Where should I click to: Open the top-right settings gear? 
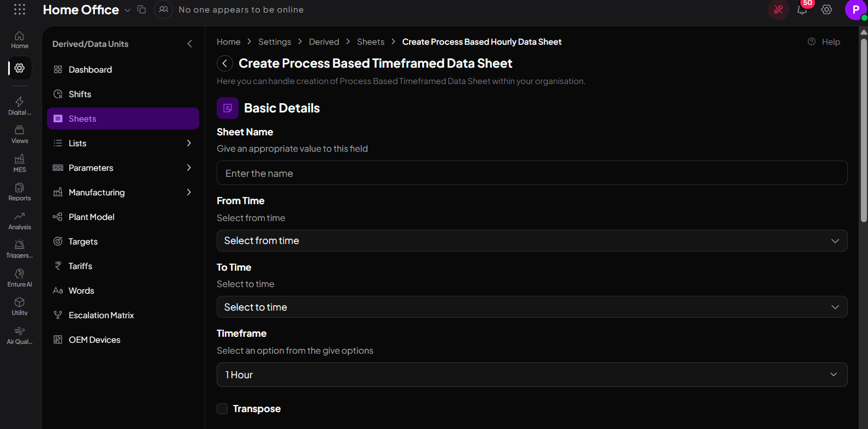pyautogui.click(x=827, y=9)
